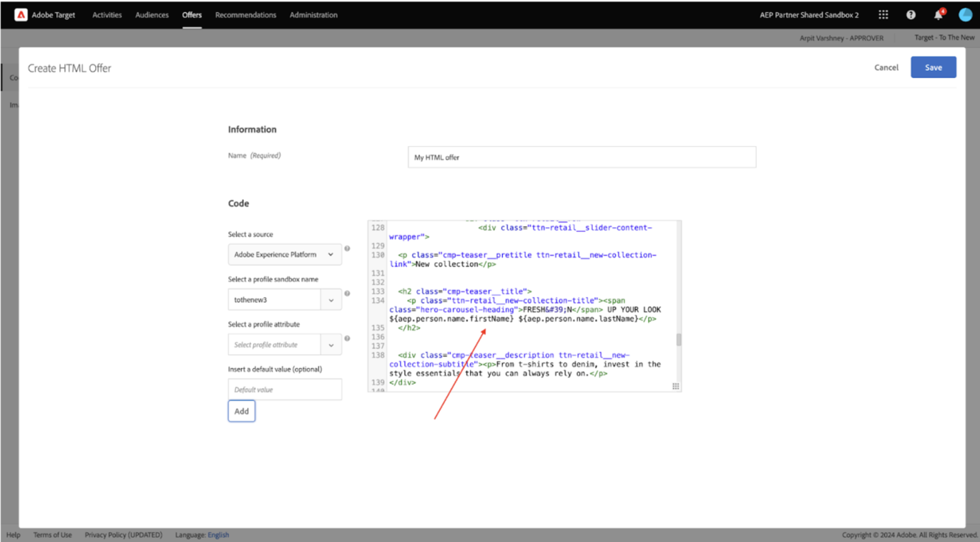The image size is (980, 542).
Task: Click the offer Name input field
Action: 581,157
